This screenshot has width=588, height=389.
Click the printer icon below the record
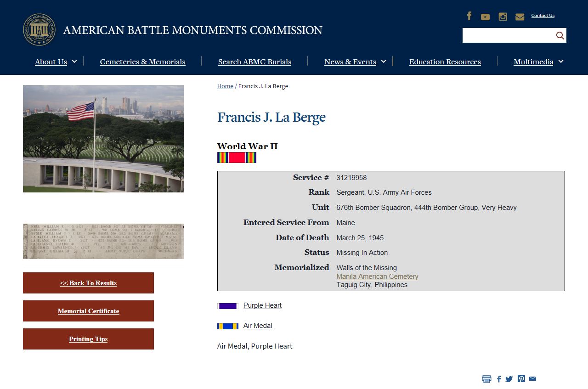[x=486, y=379]
